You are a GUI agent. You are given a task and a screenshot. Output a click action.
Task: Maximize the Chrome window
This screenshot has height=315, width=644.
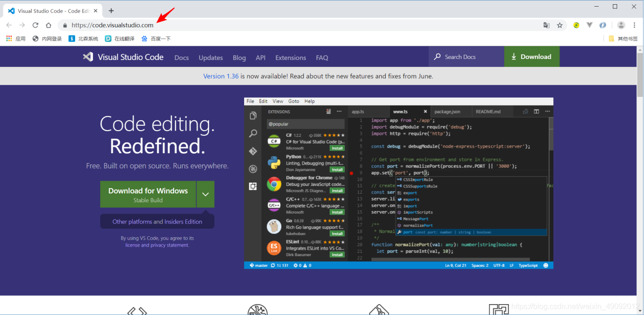pyautogui.click(x=615, y=6)
